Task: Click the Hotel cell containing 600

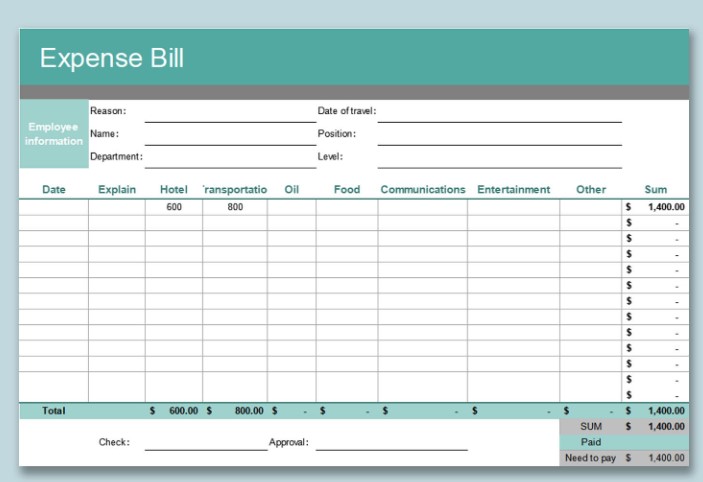Action: [x=174, y=207]
